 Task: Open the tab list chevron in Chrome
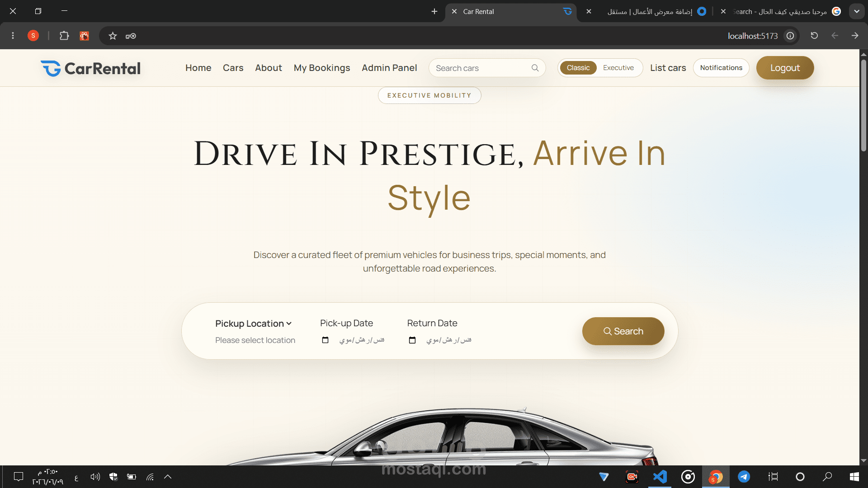(857, 11)
